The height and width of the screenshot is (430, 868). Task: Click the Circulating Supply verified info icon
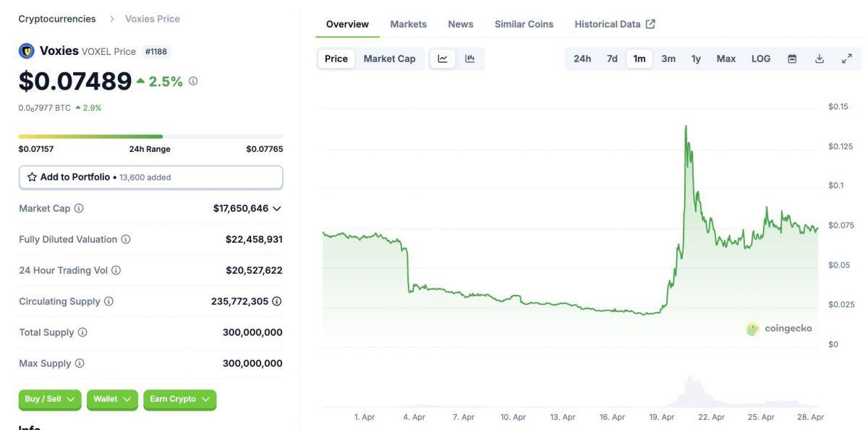276,301
